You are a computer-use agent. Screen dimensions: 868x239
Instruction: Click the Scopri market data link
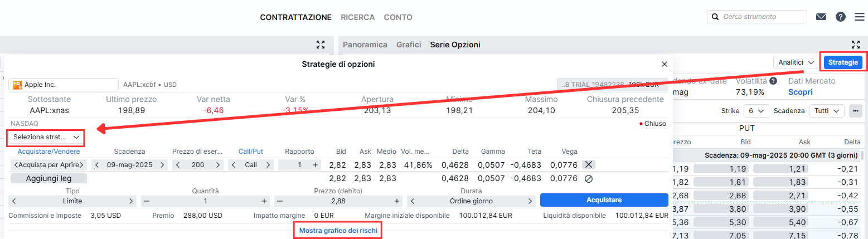tap(799, 92)
